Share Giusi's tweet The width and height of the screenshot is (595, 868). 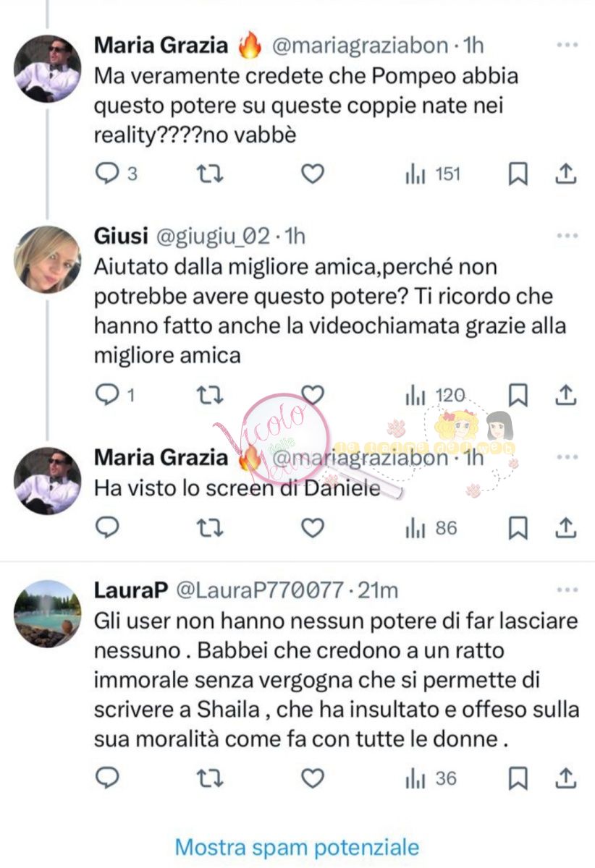pyautogui.click(x=567, y=393)
